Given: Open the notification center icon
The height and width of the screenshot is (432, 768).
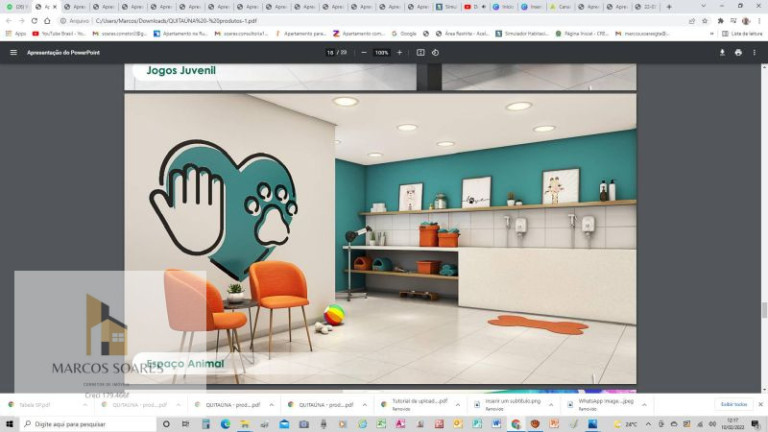Looking at the screenshot, I should [x=756, y=424].
